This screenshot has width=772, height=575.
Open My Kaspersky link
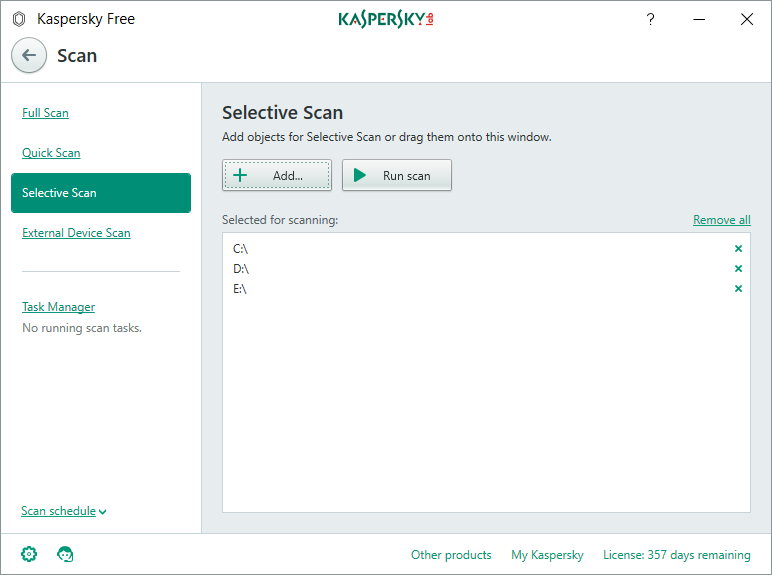coord(547,555)
